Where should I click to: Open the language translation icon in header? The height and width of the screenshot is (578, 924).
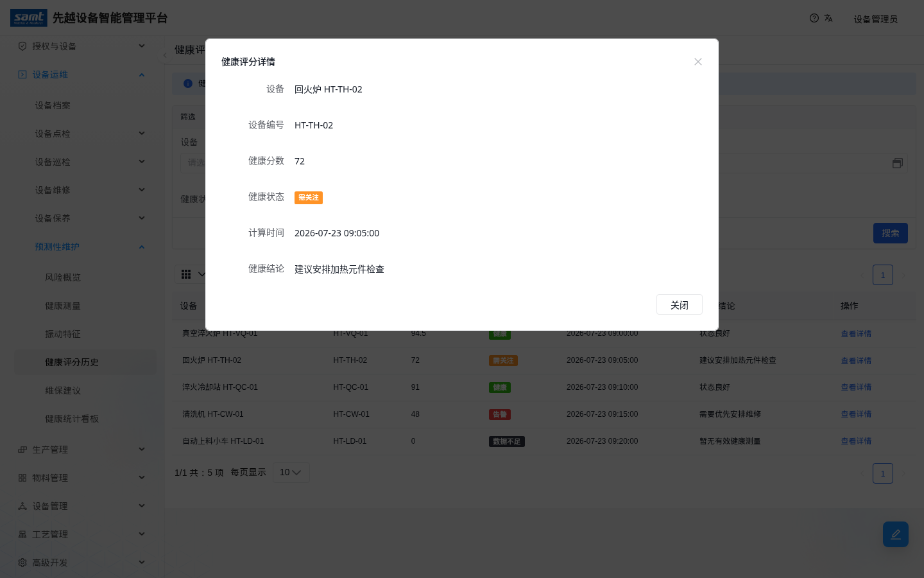click(828, 18)
